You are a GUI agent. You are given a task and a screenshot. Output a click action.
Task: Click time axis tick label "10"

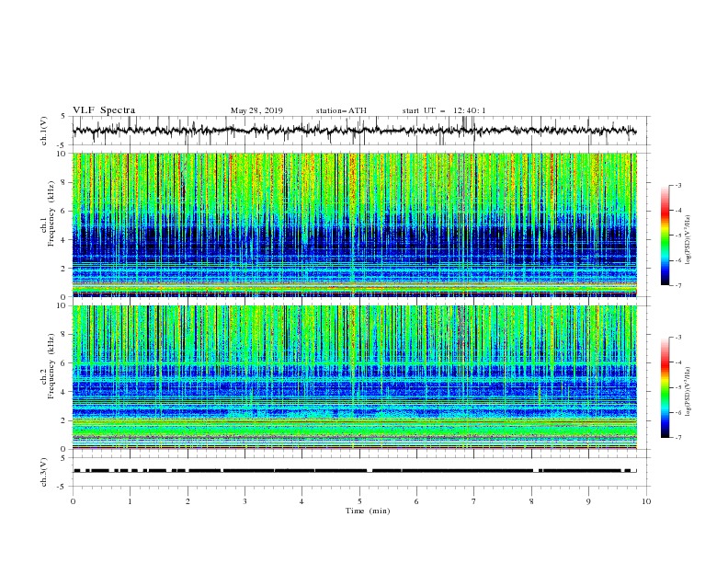click(646, 501)
